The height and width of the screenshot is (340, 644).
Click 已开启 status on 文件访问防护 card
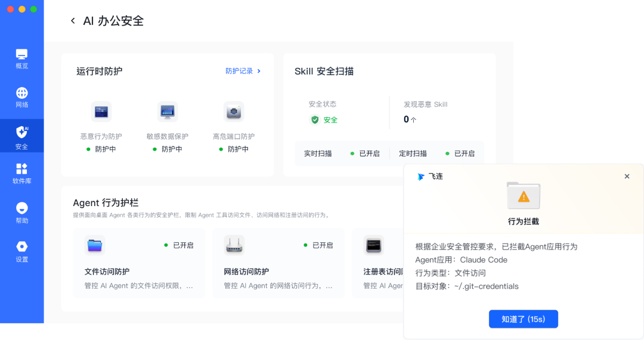tap(179, 245)
